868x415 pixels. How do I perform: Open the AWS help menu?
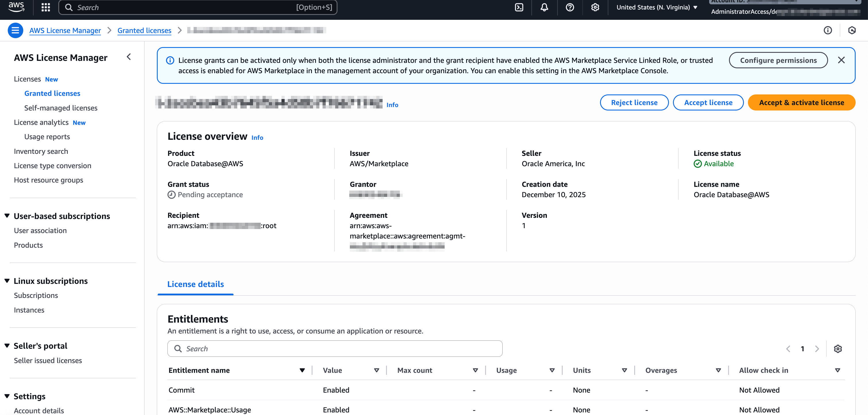tap(570, 7)
